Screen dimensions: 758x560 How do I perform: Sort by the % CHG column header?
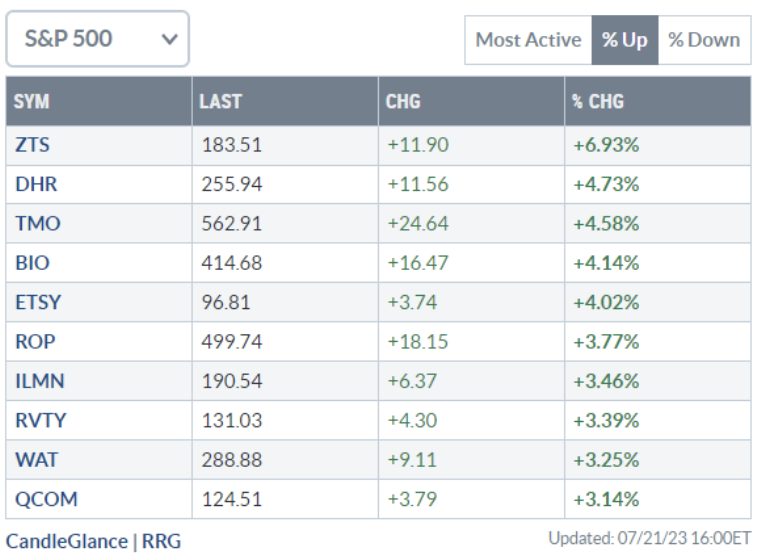[x=597, y=101]
